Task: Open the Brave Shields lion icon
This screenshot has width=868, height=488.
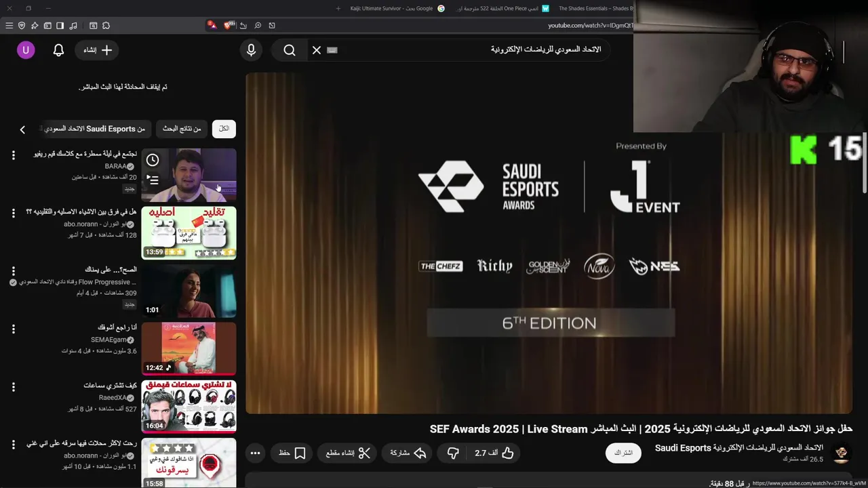Action: (229, 26)
